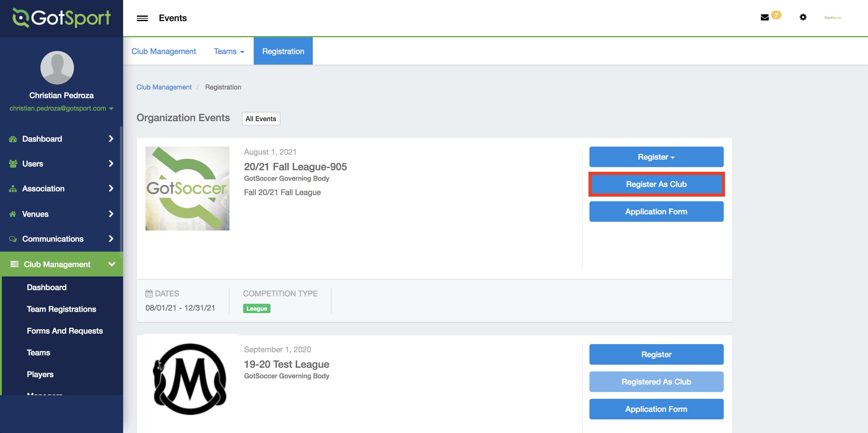Click the Communications chat bubble icon

13,239
